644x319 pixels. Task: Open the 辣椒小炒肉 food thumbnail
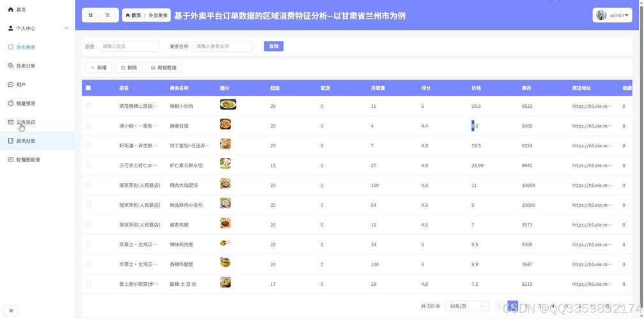(228, 104)
